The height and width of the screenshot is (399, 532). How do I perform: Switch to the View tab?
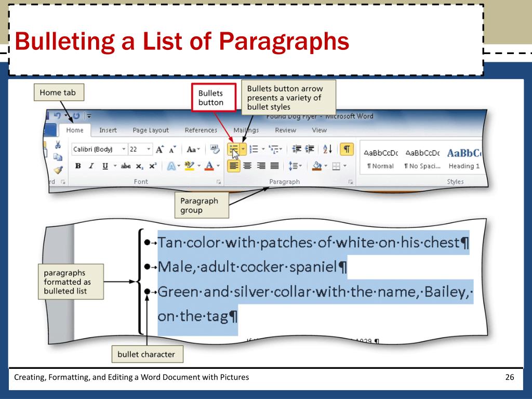click(319, 130)
